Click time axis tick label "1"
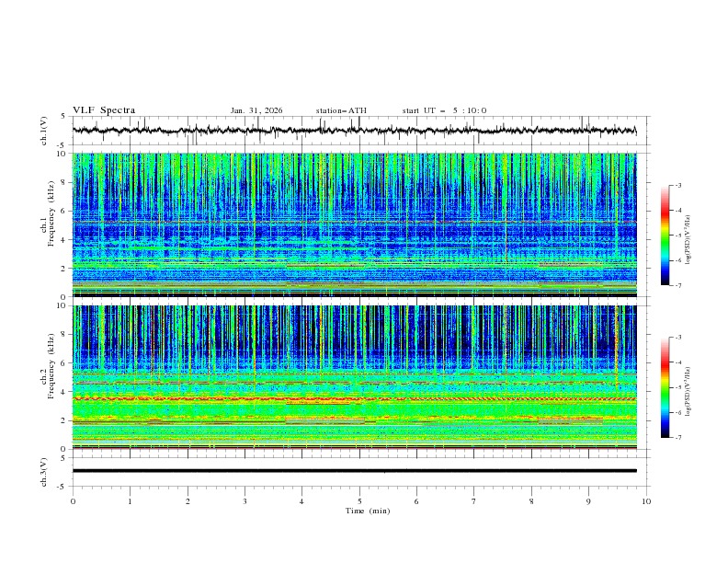Viewport: 728px width, 563px height. pos(130,501)
